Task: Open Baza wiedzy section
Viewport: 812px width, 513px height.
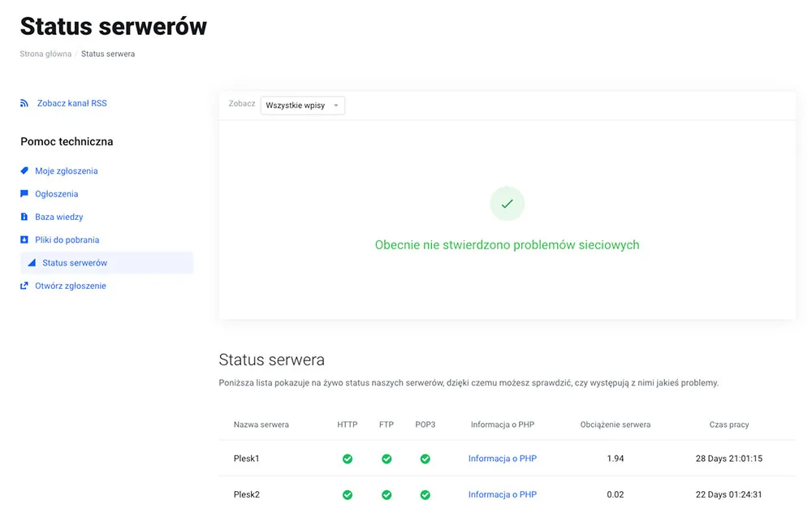Action: (x=59, y=217)
